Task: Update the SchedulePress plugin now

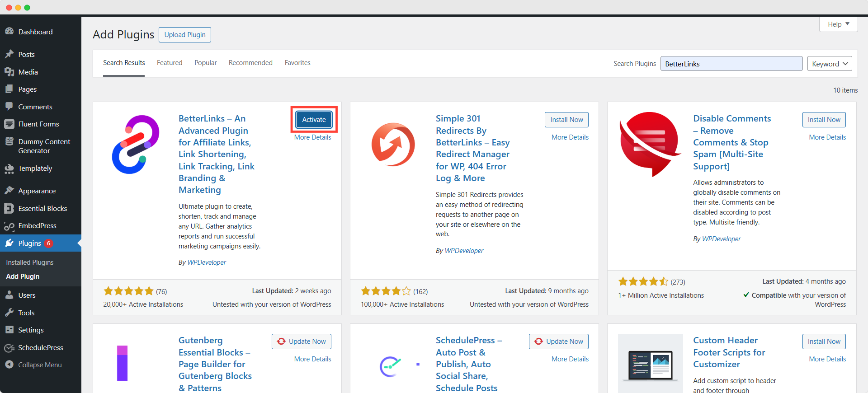Action: pyautogui.click(x=559, y=342)
